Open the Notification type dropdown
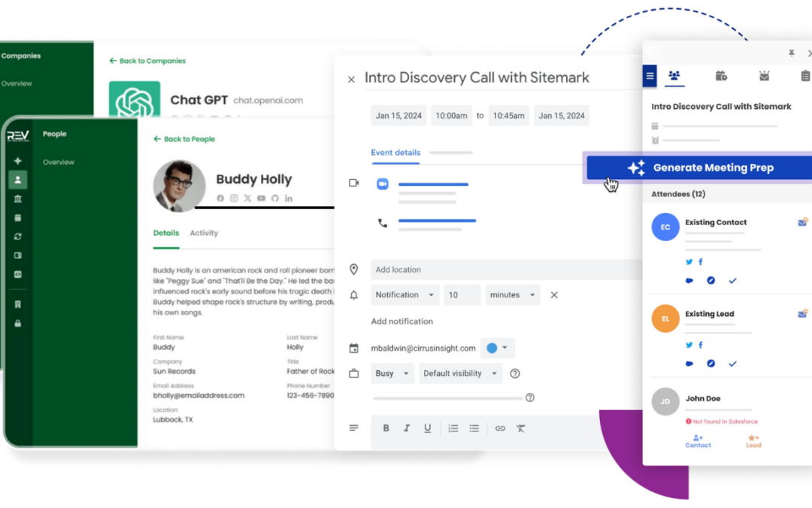812x508 pixels. (x=405, y=294)
